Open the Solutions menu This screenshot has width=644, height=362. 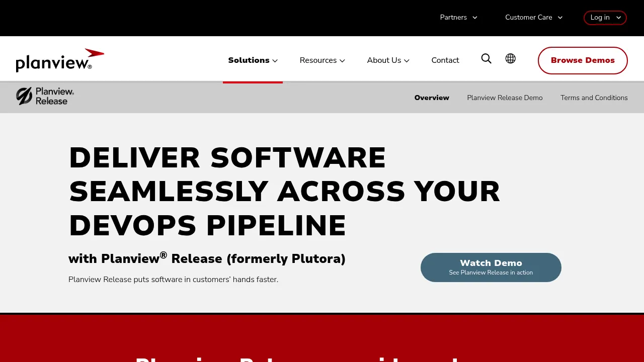pyautogui.click(x=253, y=60)
